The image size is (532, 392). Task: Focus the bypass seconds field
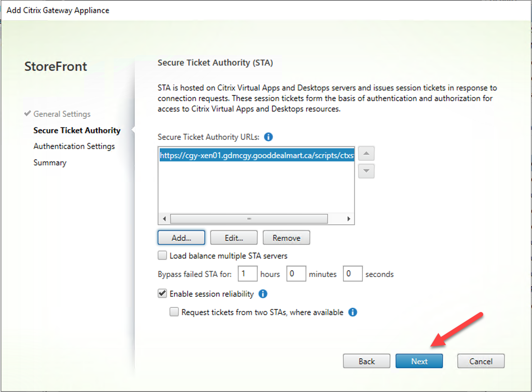click(x=352, y=274)
